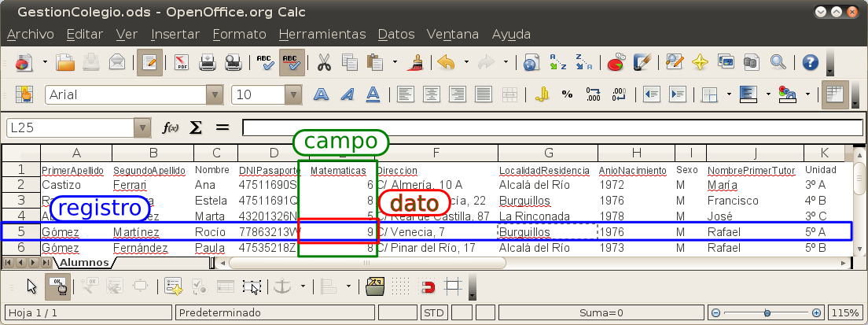Click the 115% zoom percentage field
Image resolution: width=868 pixels, height=325 pixels.
click(x=844, y=313)
